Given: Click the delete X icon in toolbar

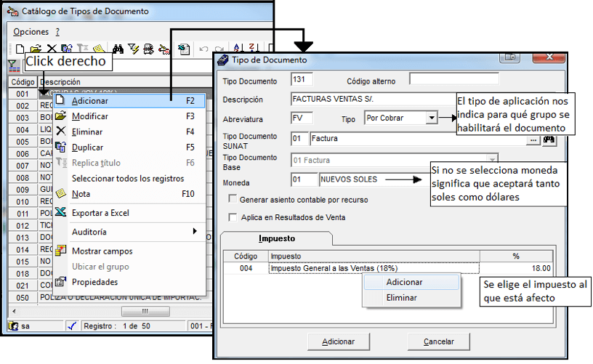Looking at the screenshot, I should [52, 49].
